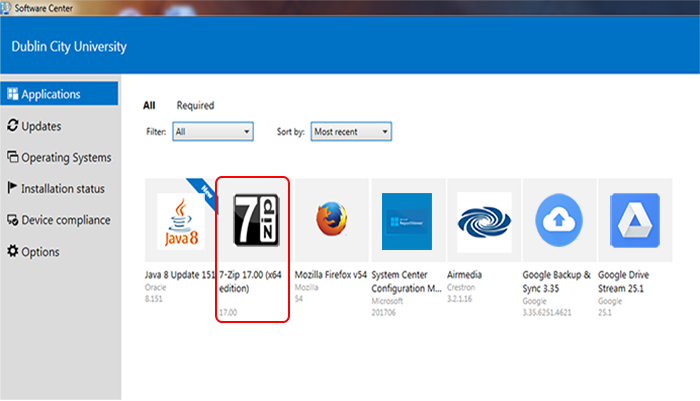Click the Oracle publisher text
The height and width of the screenshot is (401, 700).
coord(155,287)
